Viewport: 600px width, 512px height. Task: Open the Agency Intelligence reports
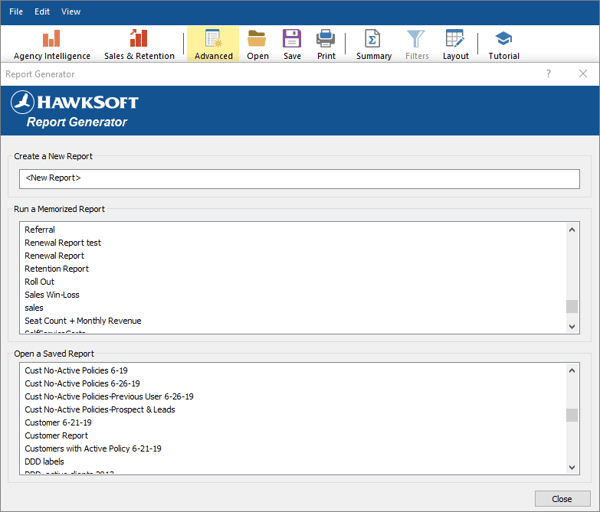click(x=52, y=44)
